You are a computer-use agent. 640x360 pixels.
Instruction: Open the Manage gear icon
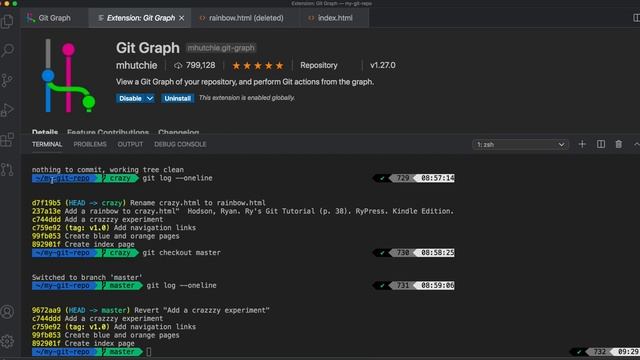coord(7,341)
